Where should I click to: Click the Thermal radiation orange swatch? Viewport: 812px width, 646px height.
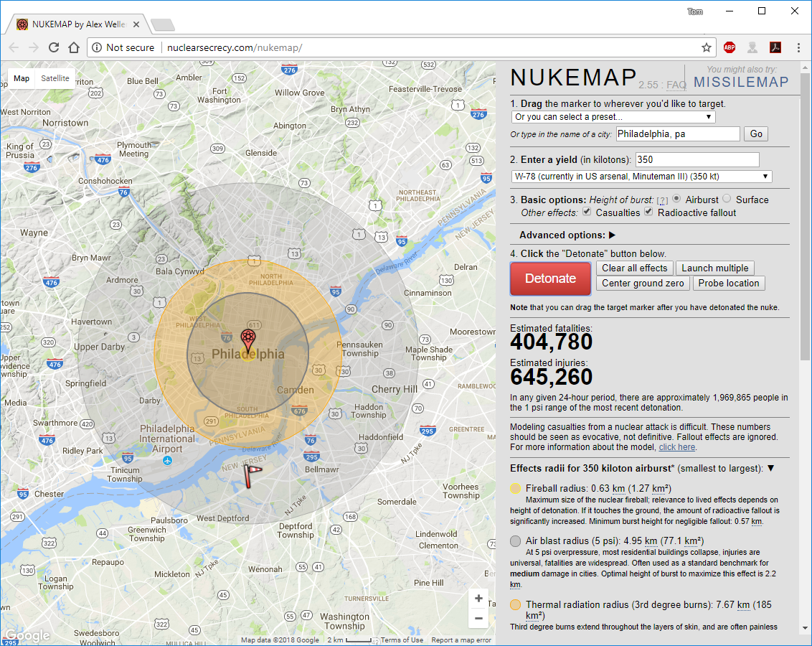pos(515,604)
